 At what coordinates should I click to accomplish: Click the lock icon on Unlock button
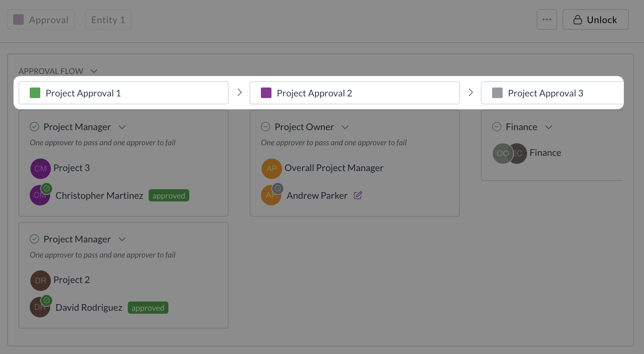click(578, 20)
